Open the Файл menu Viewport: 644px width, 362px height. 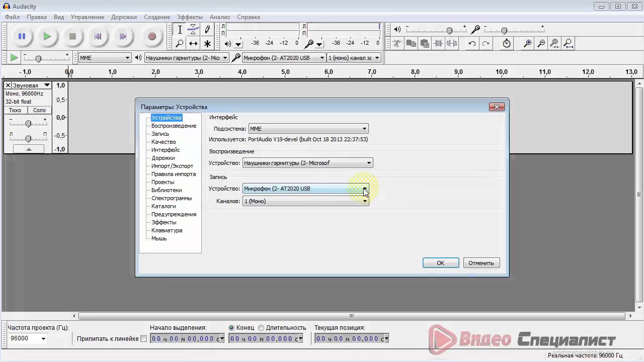pyautogui.click(x=13, y=17)
